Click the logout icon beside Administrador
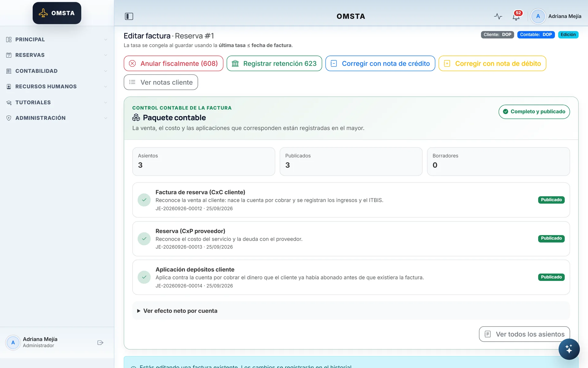The image size is (588, 368). (100, 343)
